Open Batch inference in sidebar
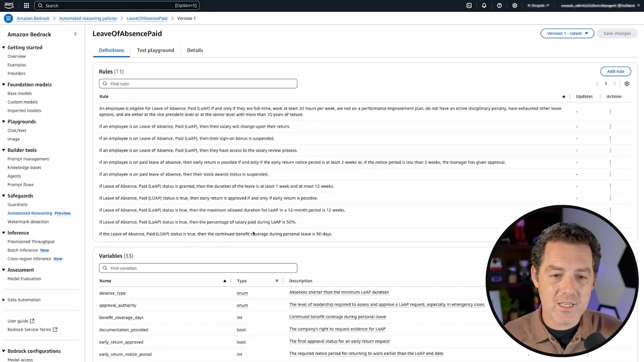 click(23, 250)
